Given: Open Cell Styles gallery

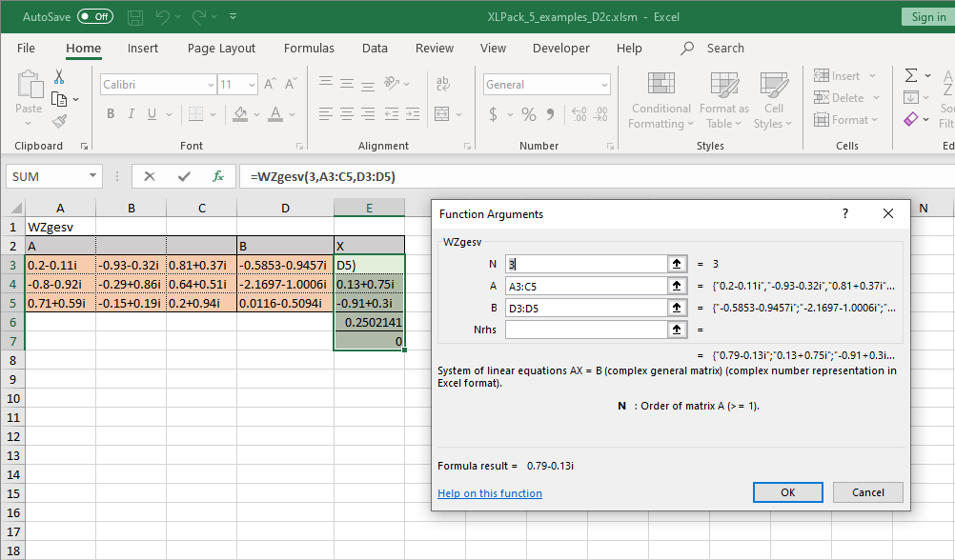Looking at the screenshot, I should 773,100.
